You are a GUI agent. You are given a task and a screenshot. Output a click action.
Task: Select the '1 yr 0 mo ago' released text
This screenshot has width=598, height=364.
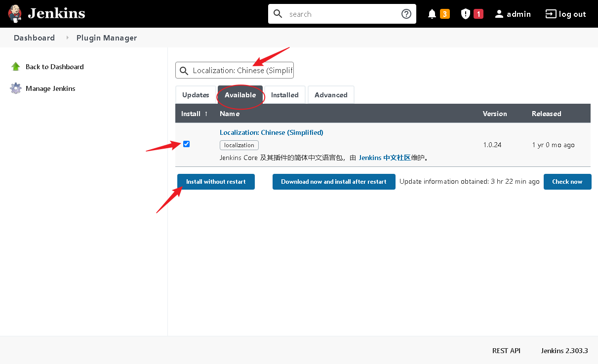[x=553, y=145]
